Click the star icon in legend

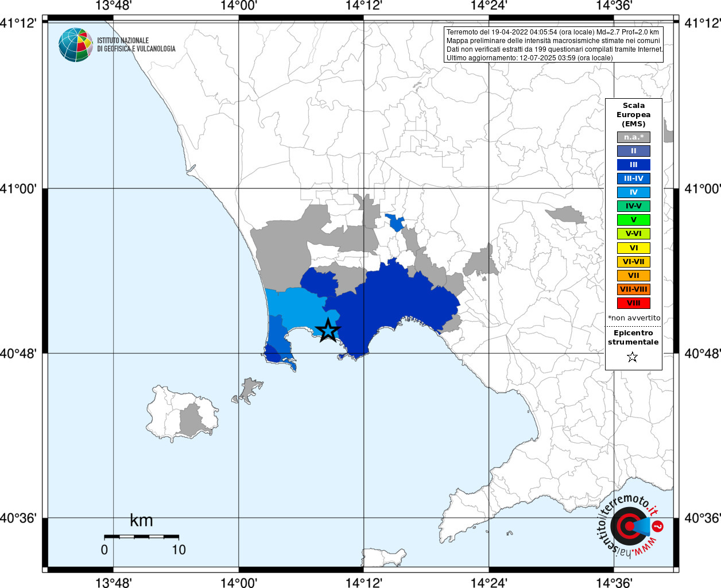pyautogui.click(x=633, y=357)
